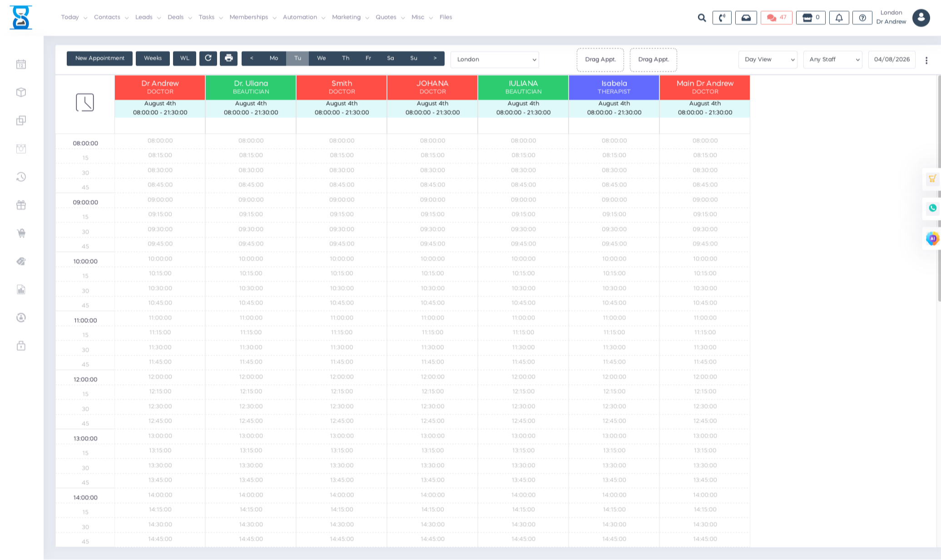The height and width of the screenshot is (560, 941).
Task: Switch to the We day tab
Action: (321, 58)
